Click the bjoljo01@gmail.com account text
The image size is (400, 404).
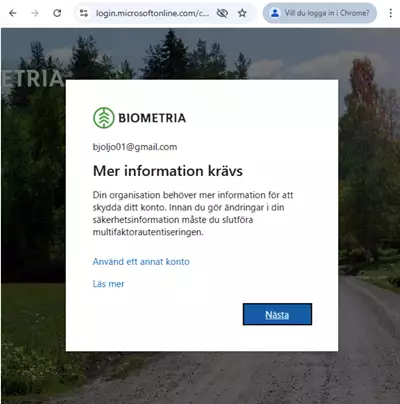(135, 147)
